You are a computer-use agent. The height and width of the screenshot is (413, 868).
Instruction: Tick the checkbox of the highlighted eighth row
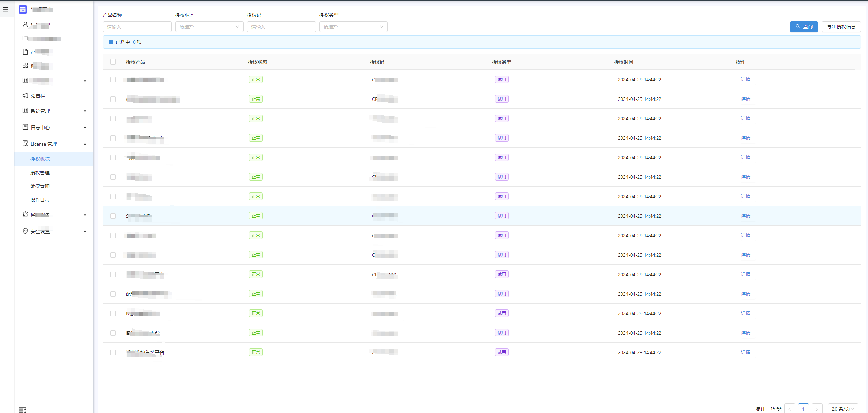tap(113, 216)
